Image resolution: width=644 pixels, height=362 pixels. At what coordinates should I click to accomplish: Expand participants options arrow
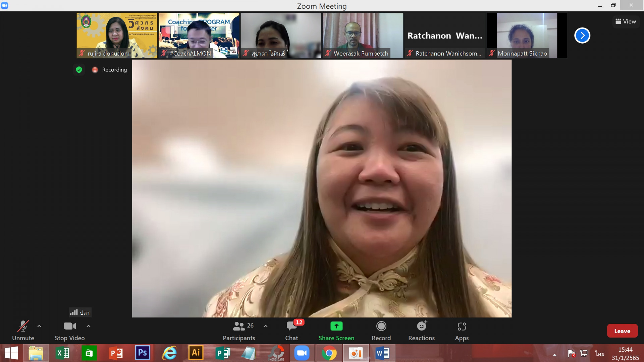[266, 326]
